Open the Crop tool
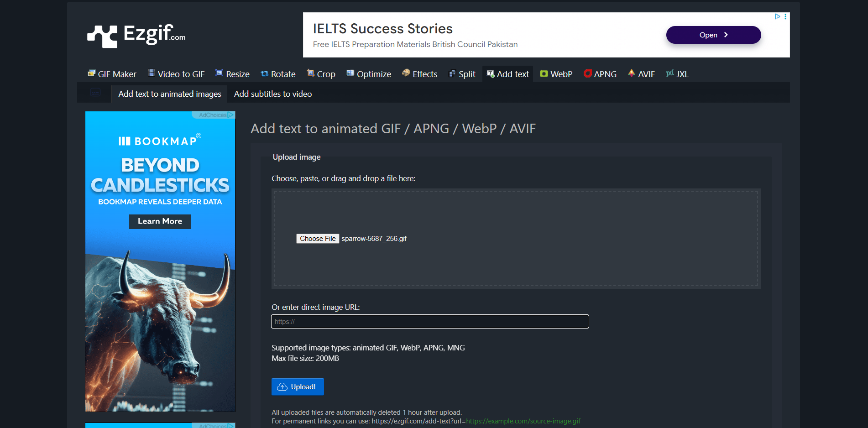Screen dimensions: 868x428 [321, 74]
